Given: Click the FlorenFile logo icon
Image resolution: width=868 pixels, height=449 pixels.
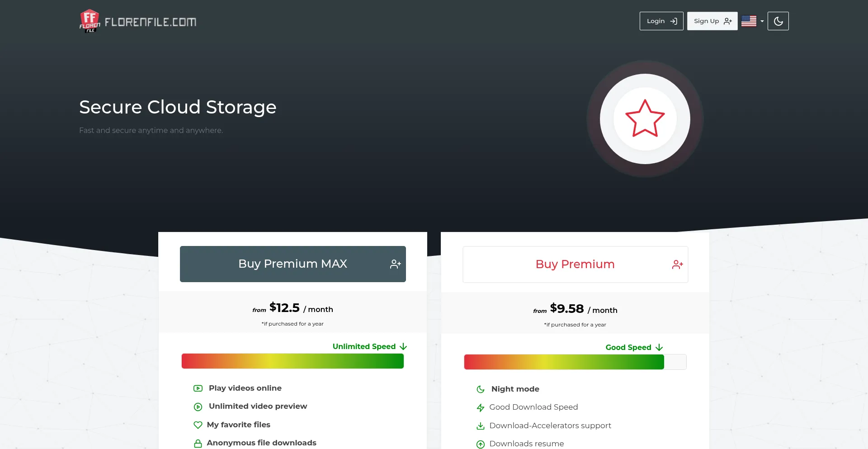Looking at the screenshot, I should click(90, 21).
